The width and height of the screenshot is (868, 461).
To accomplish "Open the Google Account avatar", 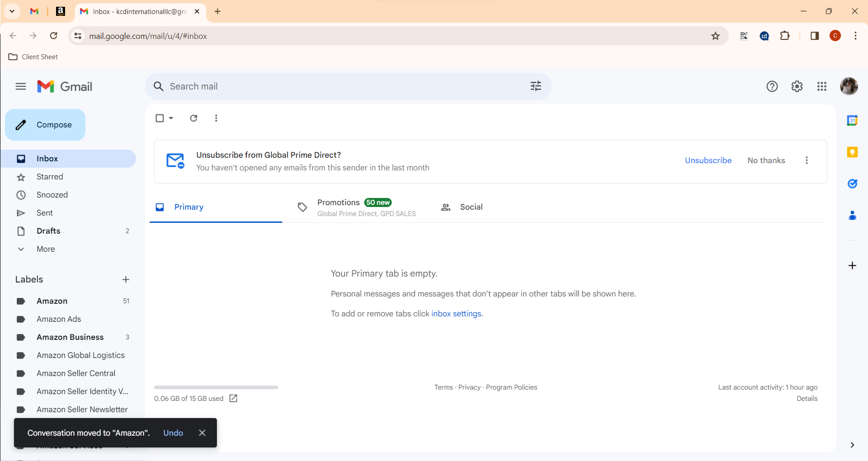I will coord(849,86).
